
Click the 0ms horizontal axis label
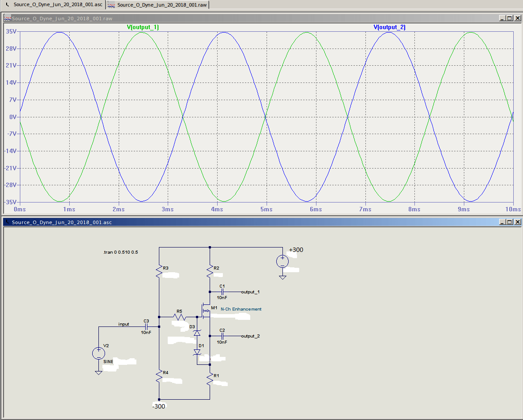pyautogui.click(x=20, y=209)
